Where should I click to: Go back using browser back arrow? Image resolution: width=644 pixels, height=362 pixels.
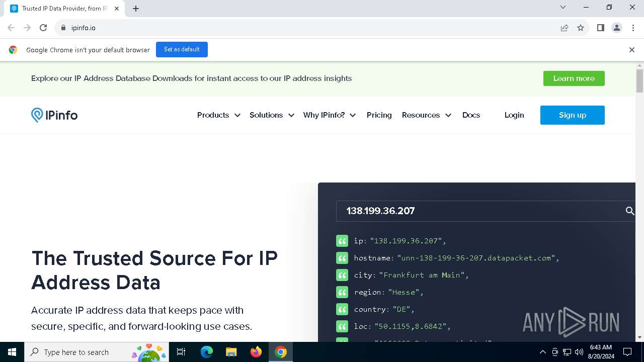[11, 28]
